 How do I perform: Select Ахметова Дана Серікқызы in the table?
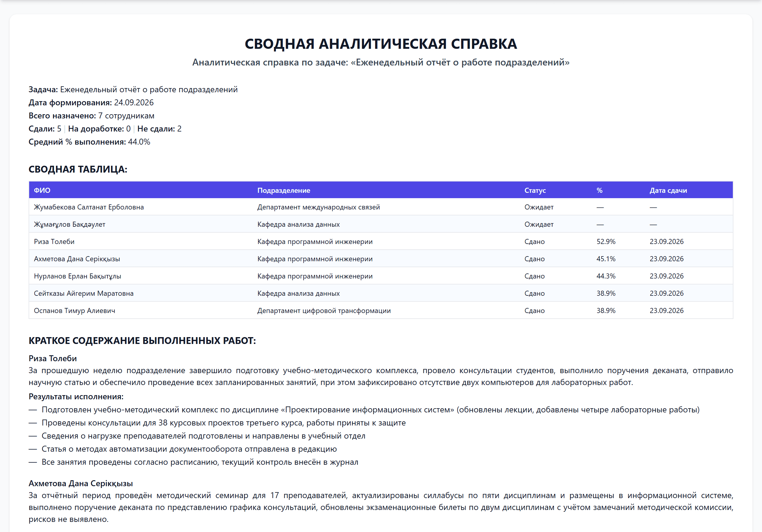[x=77, y=259]
